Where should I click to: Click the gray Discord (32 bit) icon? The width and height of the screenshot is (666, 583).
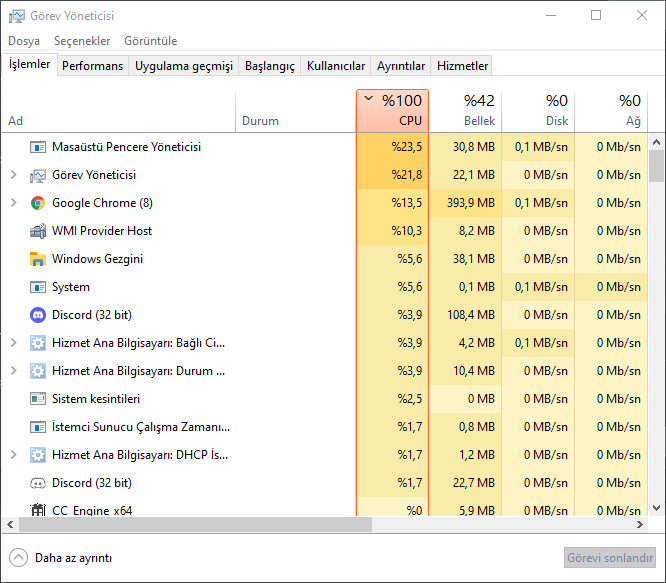click(x=38, y=483)
